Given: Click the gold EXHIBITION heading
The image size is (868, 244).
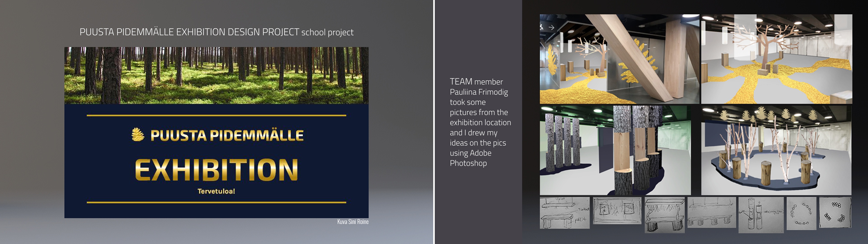Looking at the screenshot, I should (x=216, y=170).
